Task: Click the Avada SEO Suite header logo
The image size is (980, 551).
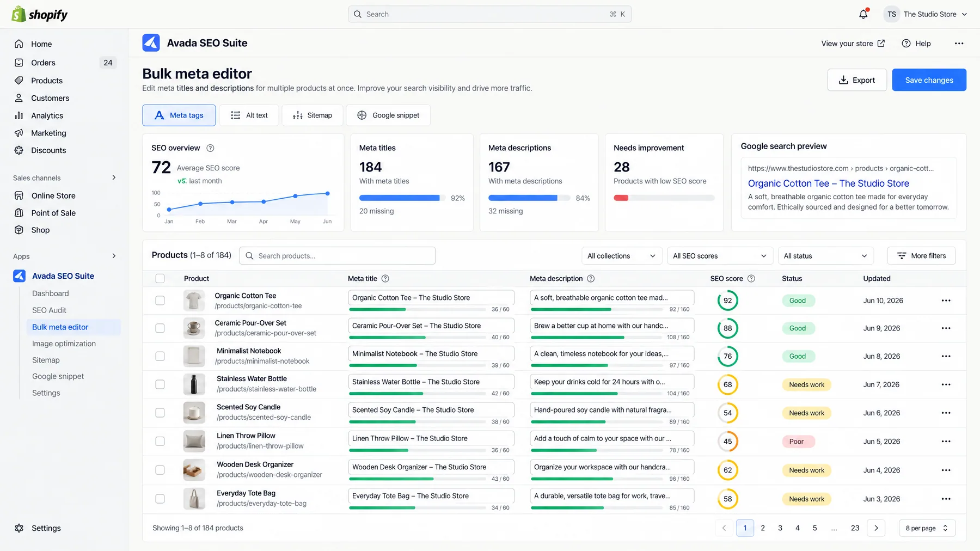Action: click(151, 43)
